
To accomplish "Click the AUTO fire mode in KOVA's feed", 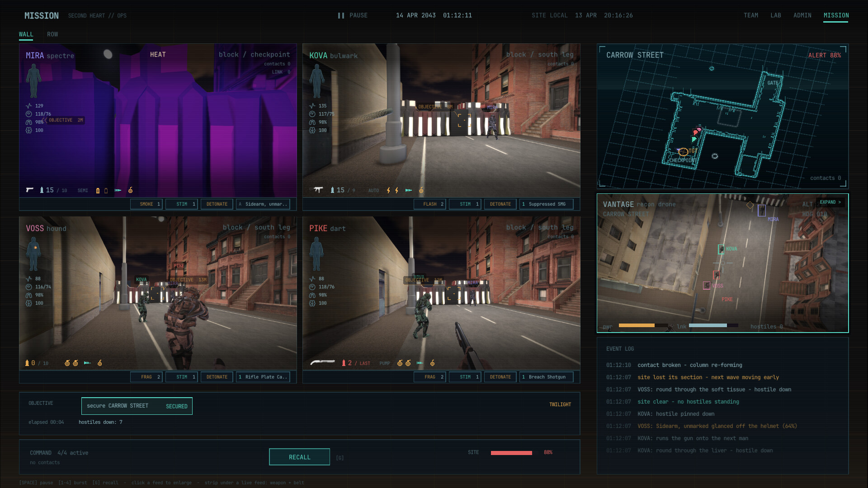I will point(373,191).
